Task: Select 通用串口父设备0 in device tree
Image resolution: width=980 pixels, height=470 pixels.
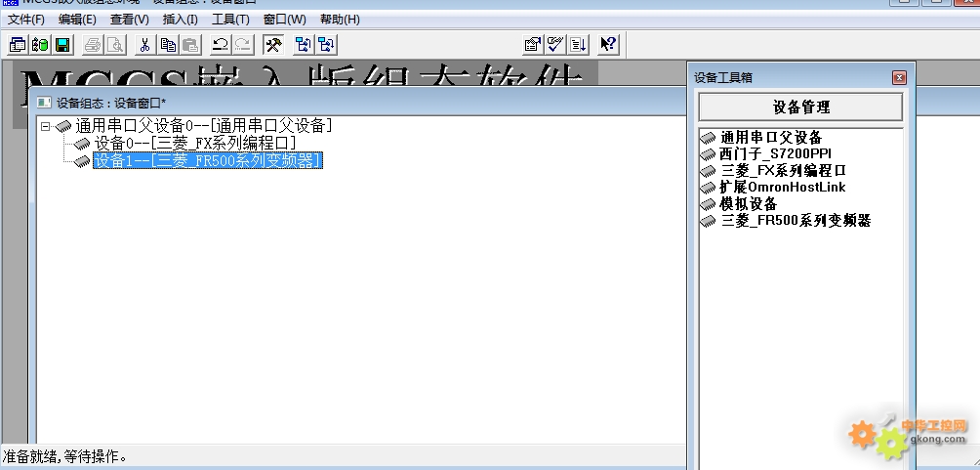Action: (204, 126)
